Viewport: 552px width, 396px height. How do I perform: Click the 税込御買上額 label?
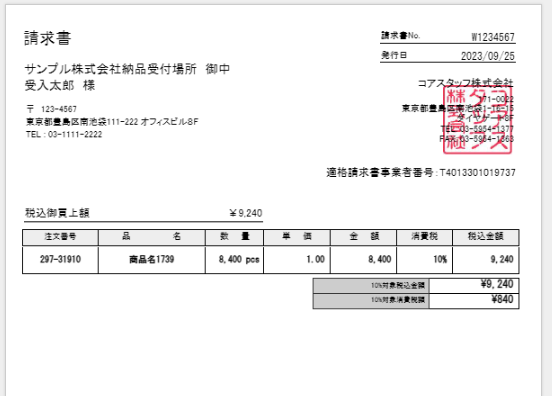coord(57,213)
